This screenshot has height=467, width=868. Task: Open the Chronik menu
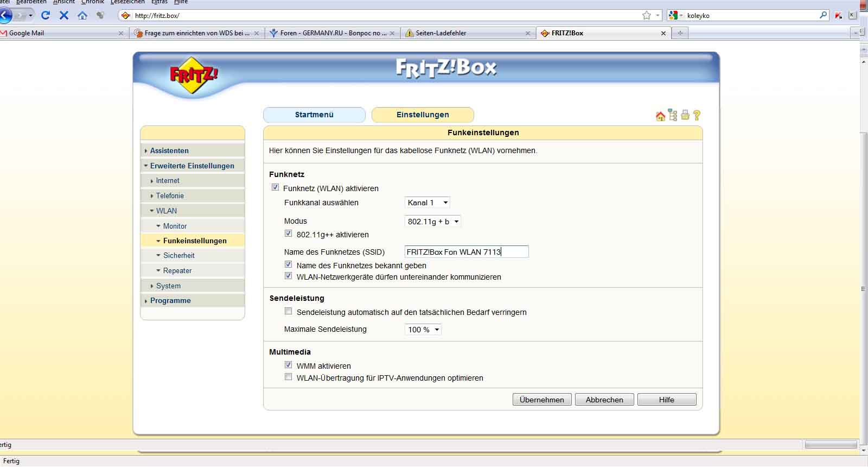point(93,2)
